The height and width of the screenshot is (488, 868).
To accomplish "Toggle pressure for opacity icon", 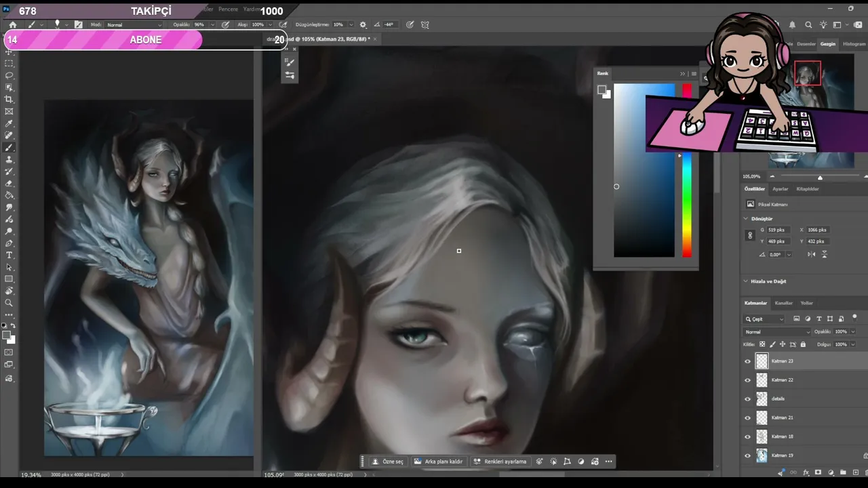I will [226, 24].
